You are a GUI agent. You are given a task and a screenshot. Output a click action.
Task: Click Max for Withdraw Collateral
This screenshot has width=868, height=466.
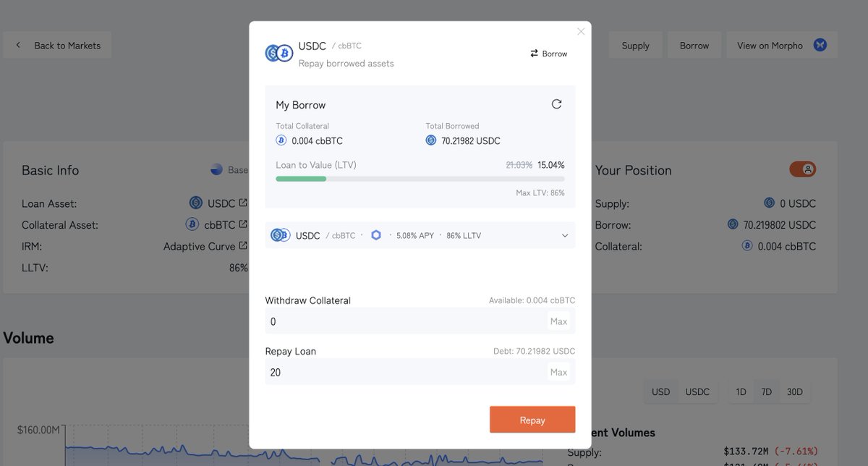558,321
